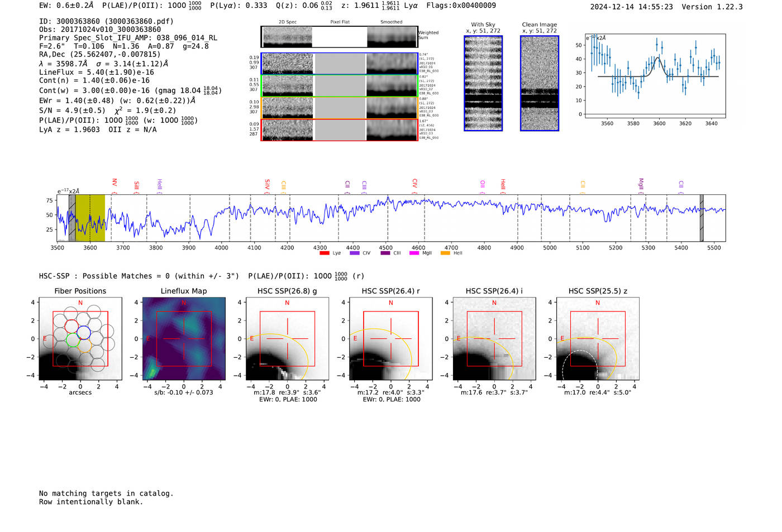Click the Q(z): 0.06 header value
The height and width of the screenshot is (532, 782).
(x=297, y=6)
